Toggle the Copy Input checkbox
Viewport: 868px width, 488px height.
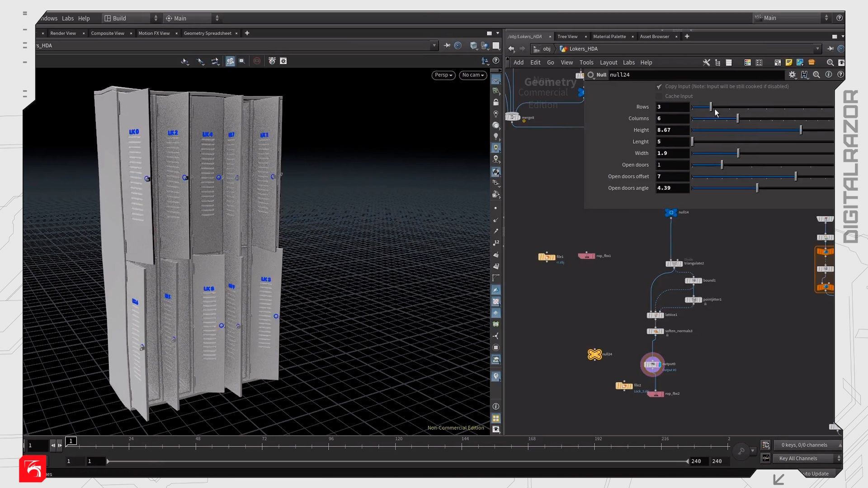[x=659, y=87]
